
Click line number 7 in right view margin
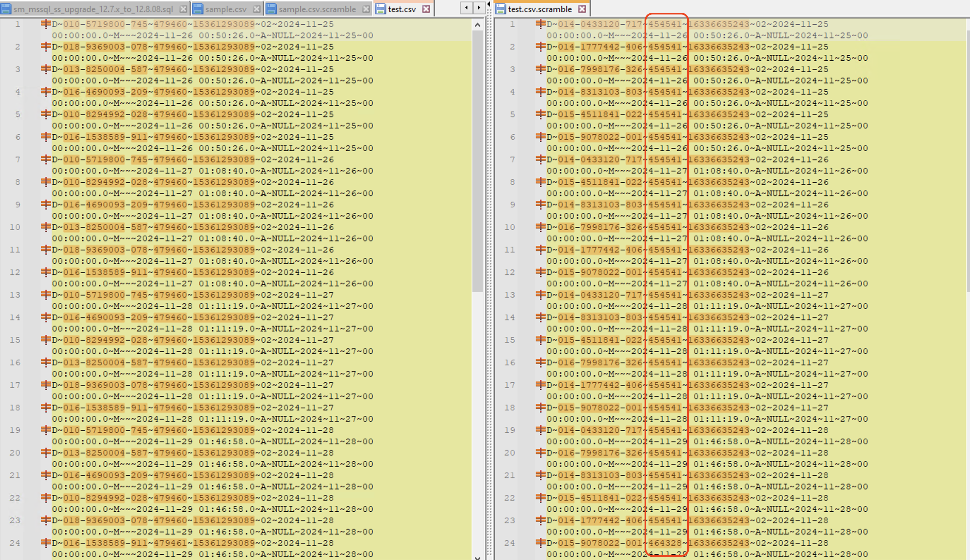(x=512, y=160)
